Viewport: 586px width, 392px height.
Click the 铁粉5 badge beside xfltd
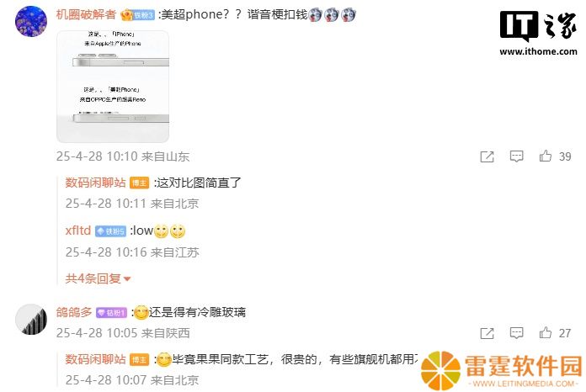110,231
